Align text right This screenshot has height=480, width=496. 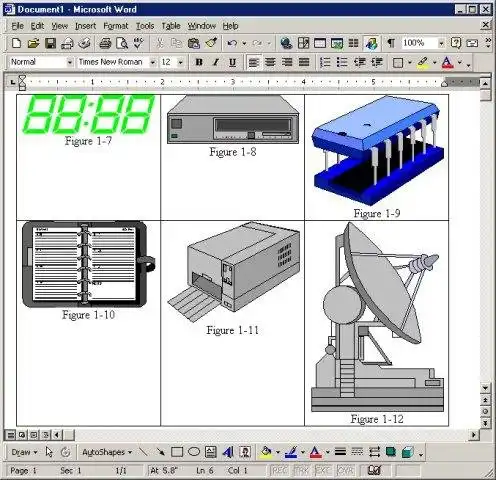point(287,62)
